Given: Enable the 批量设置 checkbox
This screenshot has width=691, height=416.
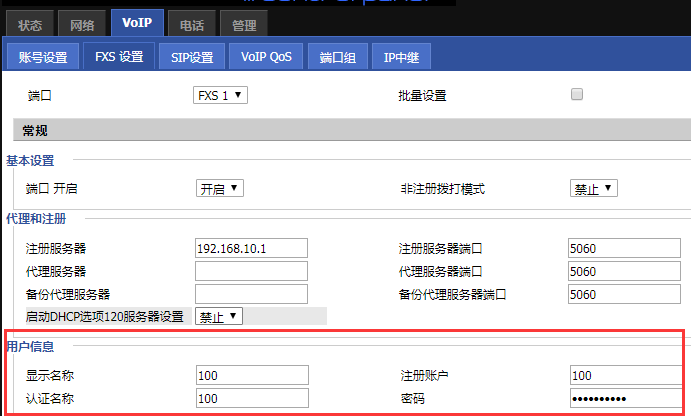Looking at the screenshot, I should pos(576,95).
